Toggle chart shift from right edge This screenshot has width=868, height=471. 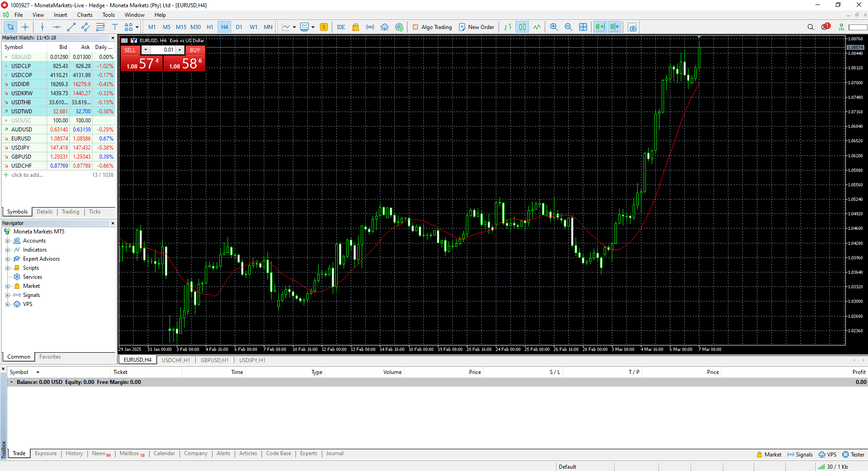point(615,27)
